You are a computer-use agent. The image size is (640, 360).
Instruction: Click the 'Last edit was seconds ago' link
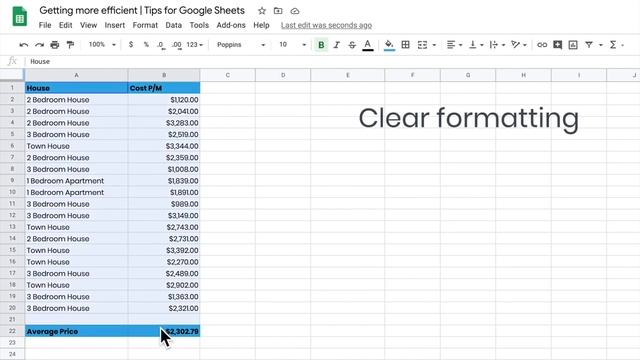click(x=326, y=25)
